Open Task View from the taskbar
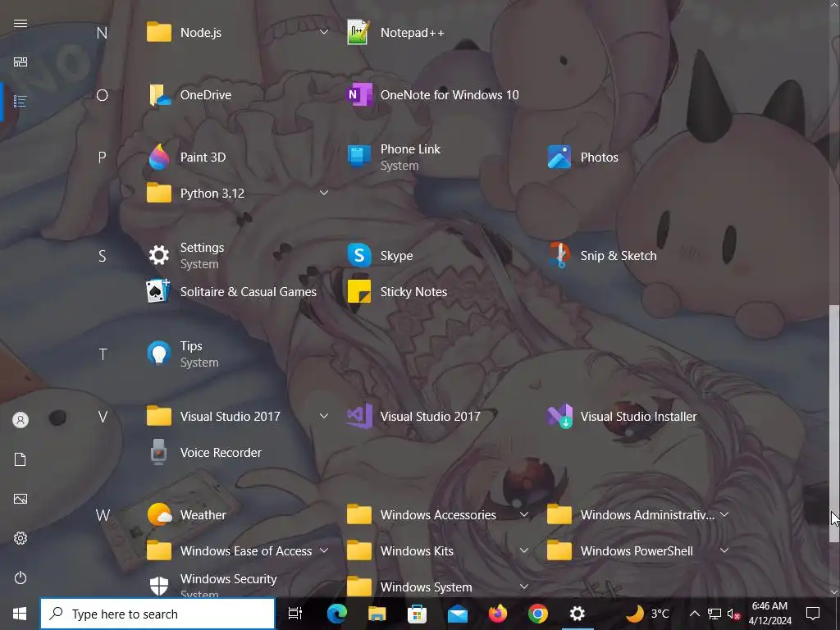 click(295, 614)
